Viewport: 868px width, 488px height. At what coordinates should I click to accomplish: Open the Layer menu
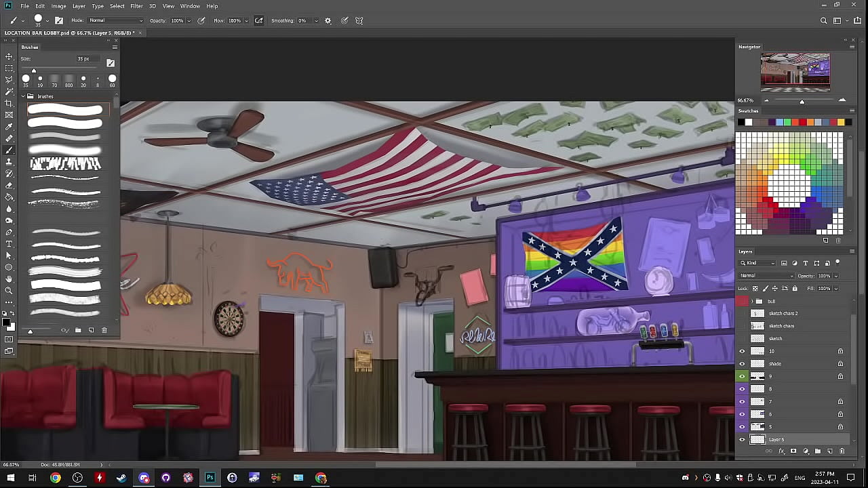pyautogui.click(x=79, y=6)
